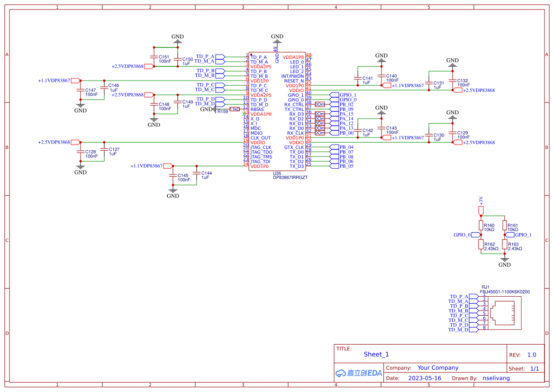Screen dimensions: 554x392
Task: Select the 'Your Company' field
Action: coord(438,368)
